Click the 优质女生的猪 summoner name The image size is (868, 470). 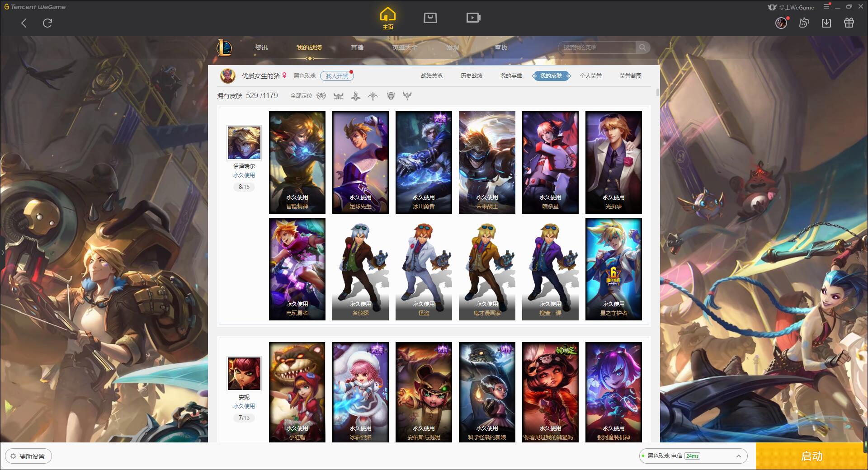(x=260, y=76)
